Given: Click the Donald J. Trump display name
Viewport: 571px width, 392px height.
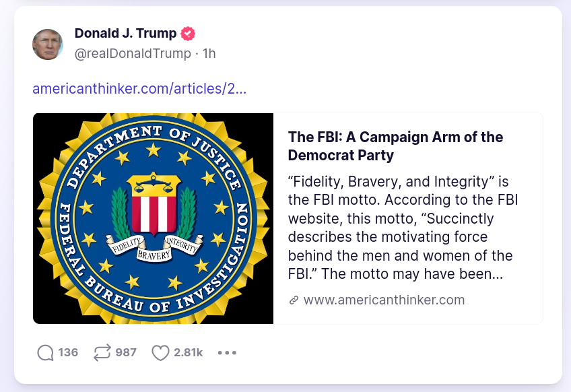Looking at the screenshot, I should point(126,34).
